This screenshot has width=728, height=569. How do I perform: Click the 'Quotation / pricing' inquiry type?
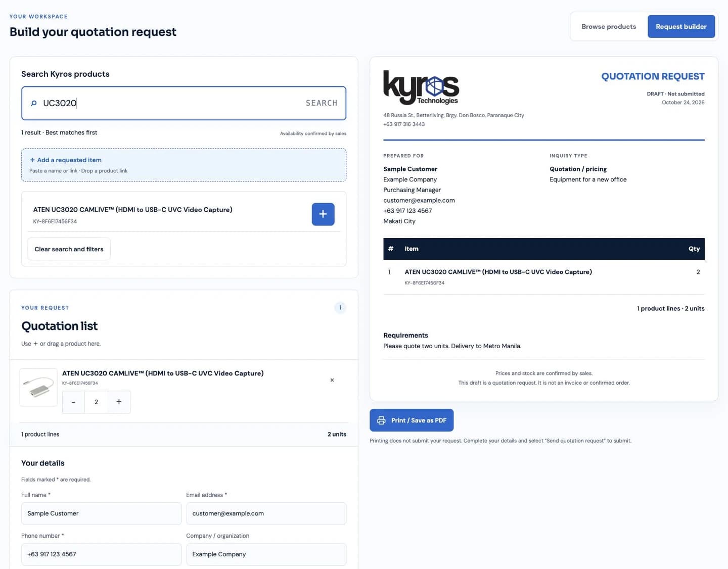[x=578, y=169]
